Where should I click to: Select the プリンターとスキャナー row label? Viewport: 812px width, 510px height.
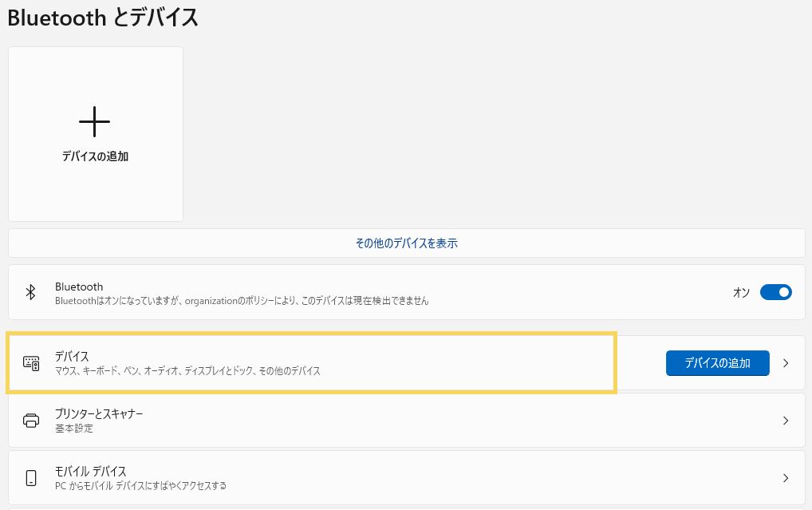[x=99, y=413]
